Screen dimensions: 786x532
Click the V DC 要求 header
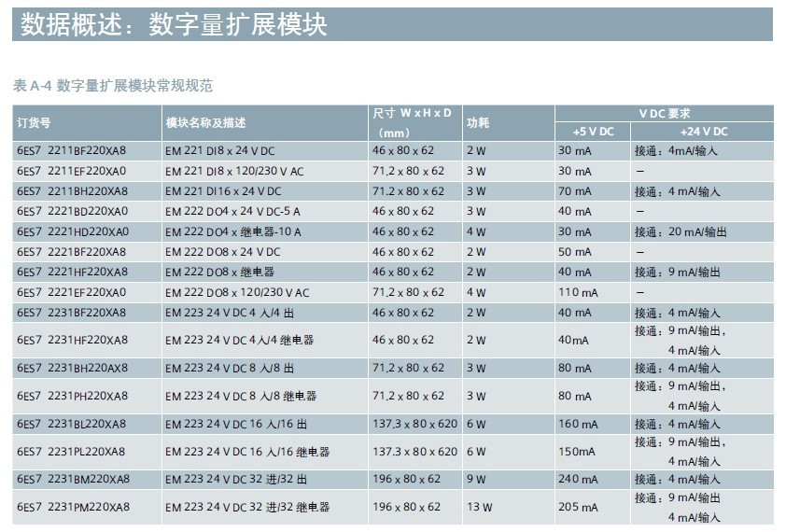click(x=665, y=113)
